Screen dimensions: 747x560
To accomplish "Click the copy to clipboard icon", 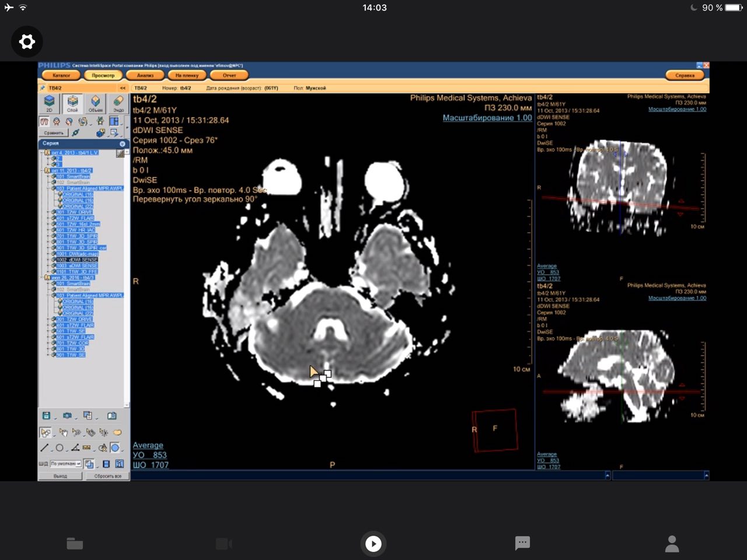I will (x=88, y=415).
